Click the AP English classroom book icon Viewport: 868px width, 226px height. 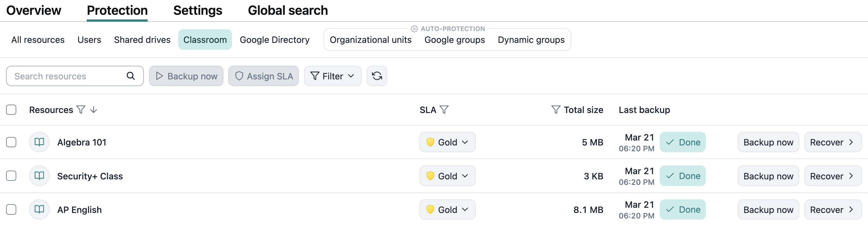pyautogui.click(x=39, y=209)
